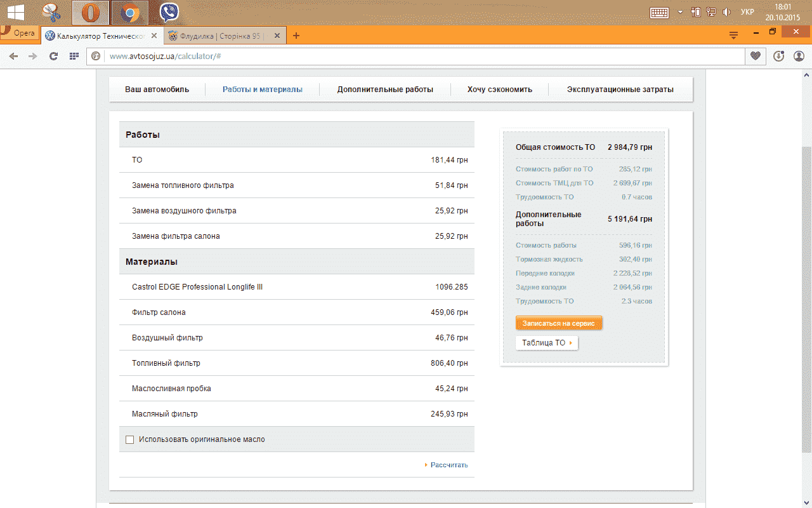
Task: Open the Ваш автомобиль section
Action: pyautogui.click(x=157, y=90)
